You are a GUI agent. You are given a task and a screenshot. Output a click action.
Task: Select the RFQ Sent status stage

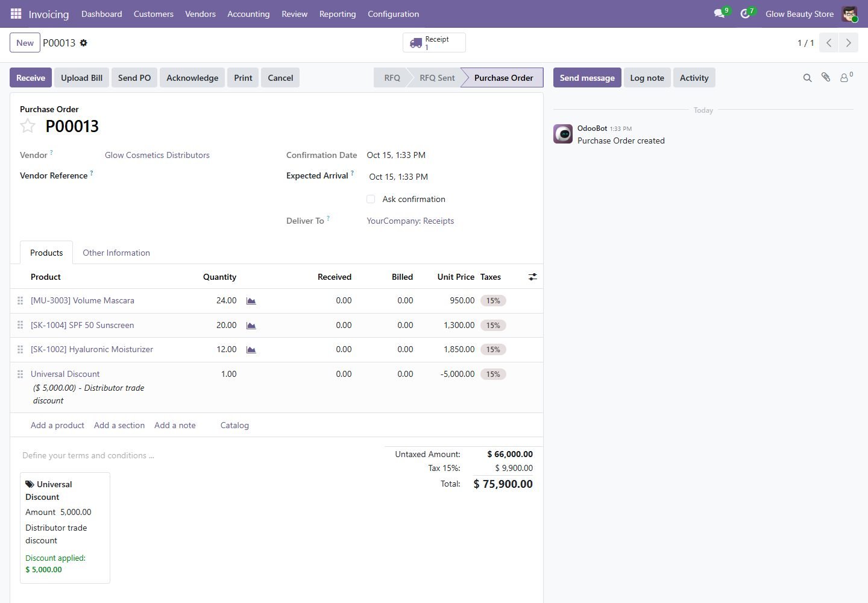[437, 78]
